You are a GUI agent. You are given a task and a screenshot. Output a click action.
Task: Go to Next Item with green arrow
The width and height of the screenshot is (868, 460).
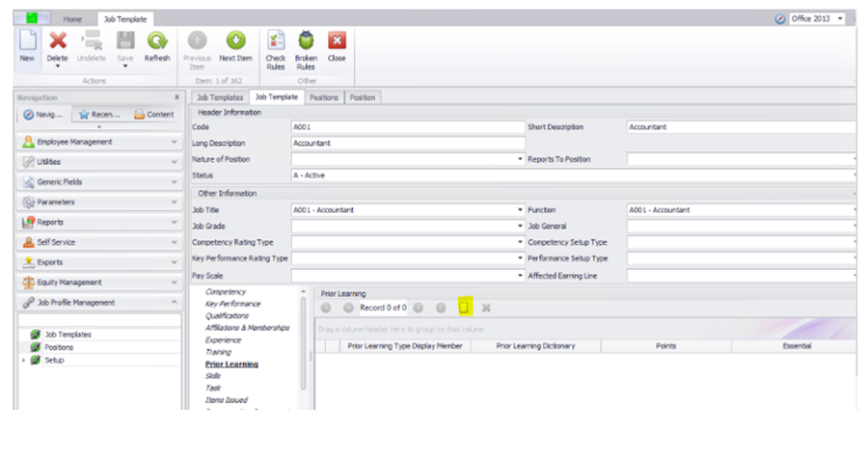(x=235, y=41)
